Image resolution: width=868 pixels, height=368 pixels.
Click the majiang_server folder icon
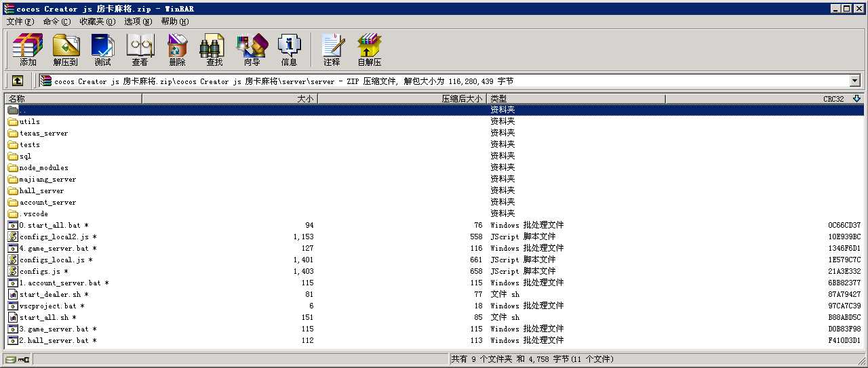tap(13, 180)
